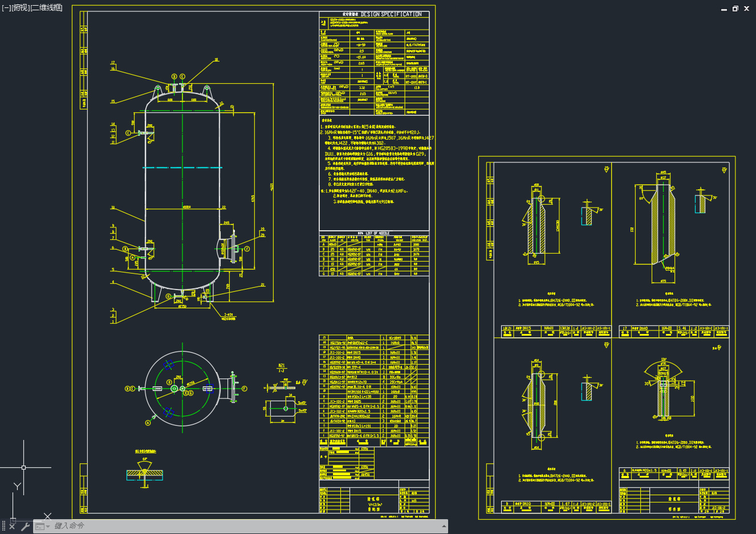Close the command line window

coord(12,527)
